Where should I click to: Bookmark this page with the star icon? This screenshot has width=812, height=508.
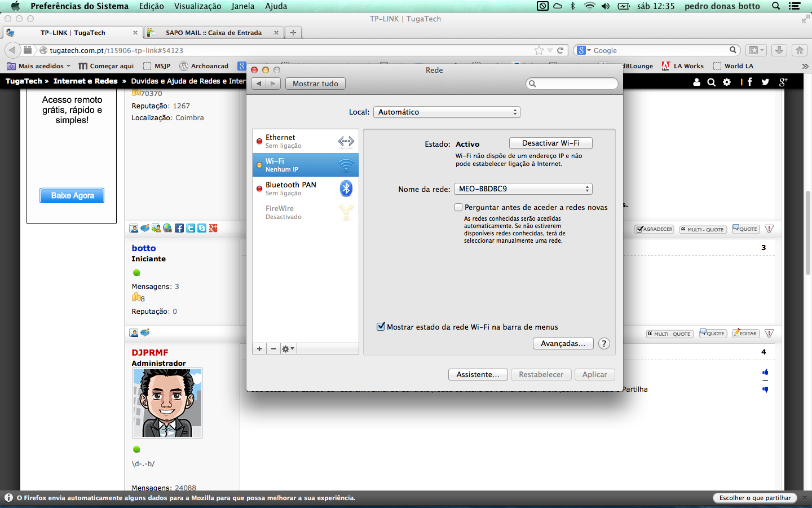coord(539,50)
